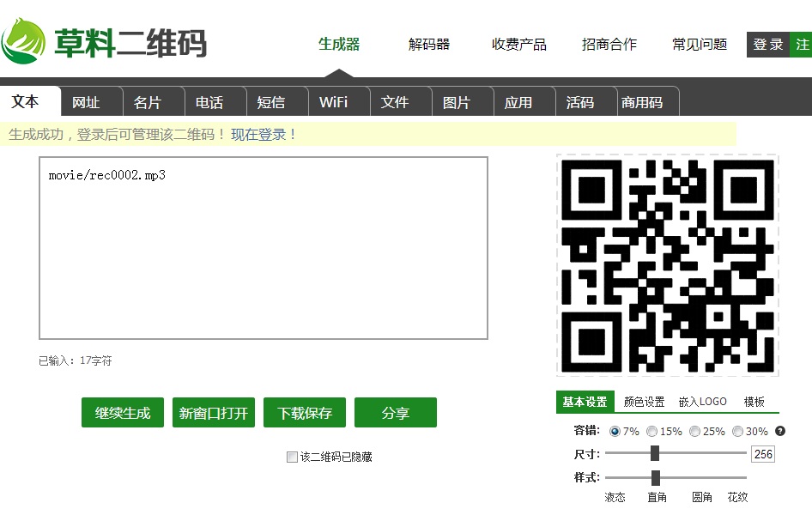Click the 样式 slider handle
The width and height of the screenshot is (812, 515).
click(x=656, y=478)
